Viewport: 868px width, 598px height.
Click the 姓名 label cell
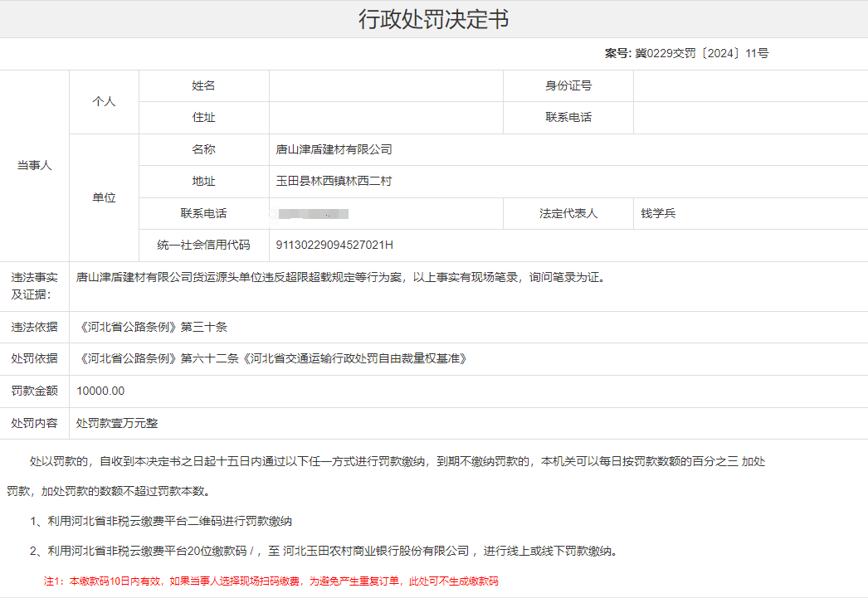(x=203, y=85)
